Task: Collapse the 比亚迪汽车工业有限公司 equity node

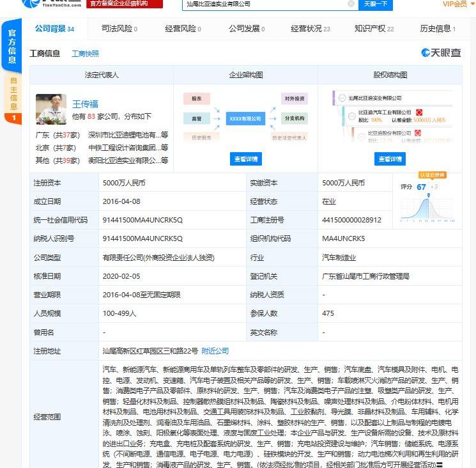Action: tap(352, 116)
